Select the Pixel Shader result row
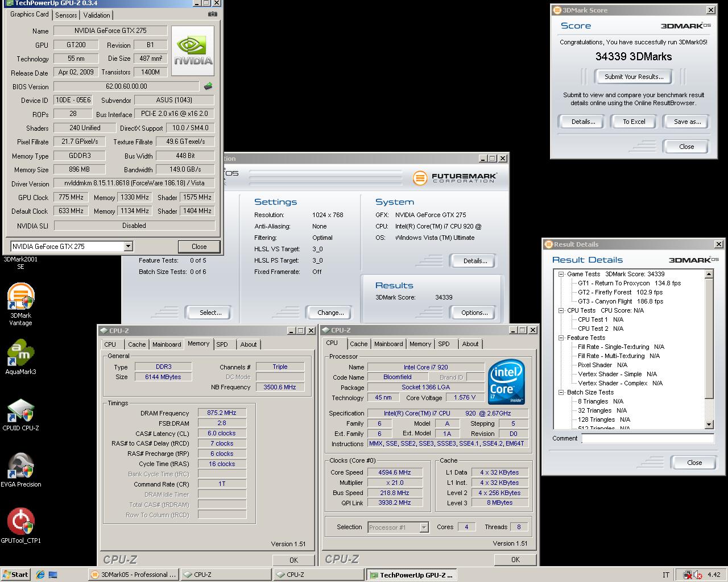 (602, 365)
